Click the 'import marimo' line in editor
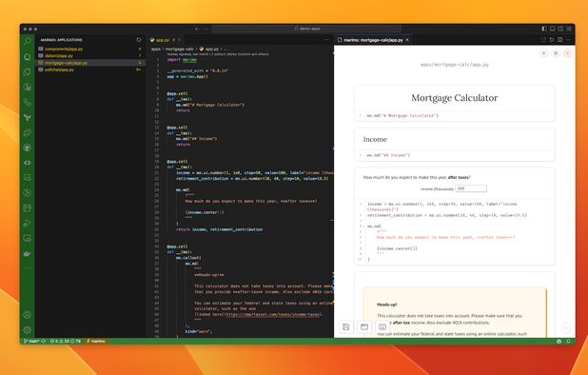This screenshot has width=588, height=375. (x=182, y=60)
